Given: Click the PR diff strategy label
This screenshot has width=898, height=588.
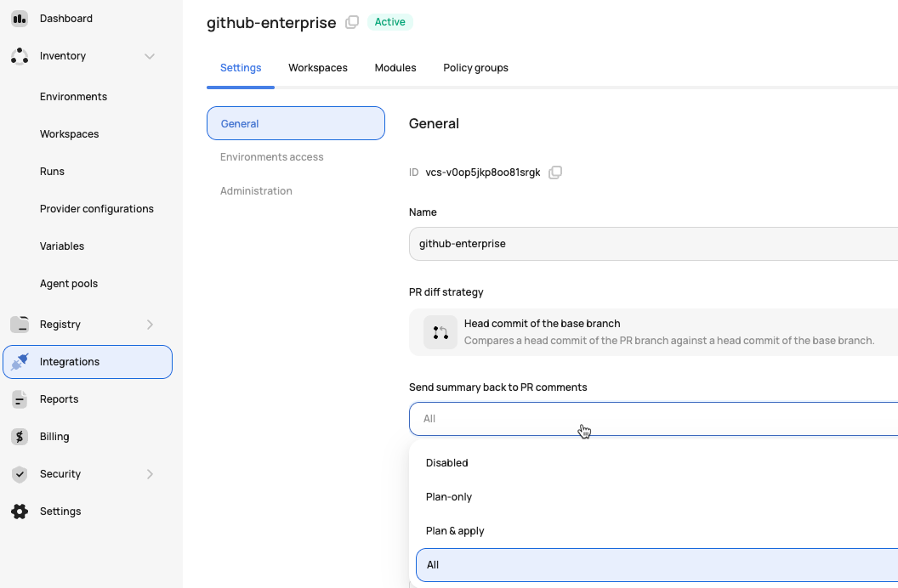Looking at the screenshot, I should click(x=446, y=291).
